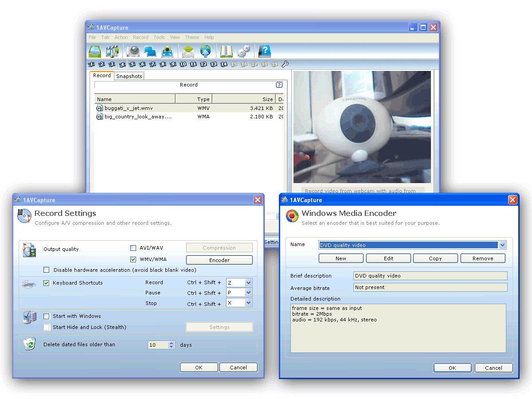Check Start Hide and Lock (Stealth)
Screen dimensions: 532x399
pyautogui.click(x=47, y=327)
